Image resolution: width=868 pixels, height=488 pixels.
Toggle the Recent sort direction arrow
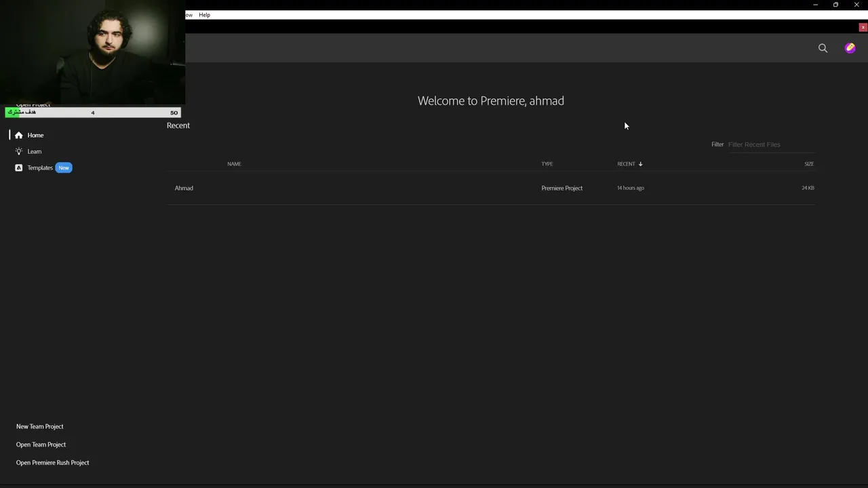pos(640,163)
